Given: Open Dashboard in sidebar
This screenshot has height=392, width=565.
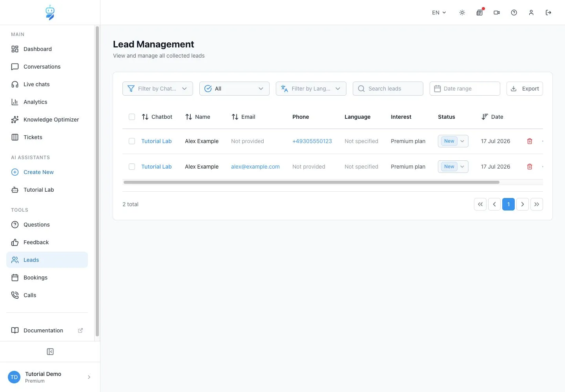Looking at the screenshot, I should coord(47,49).
